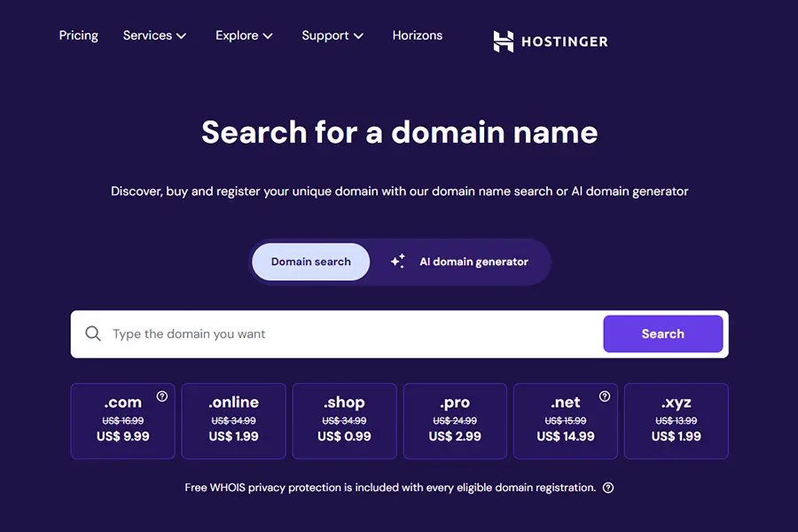798x532 pixels.
Task: Select the Domain search tab
Action: (x=311, y=262)
